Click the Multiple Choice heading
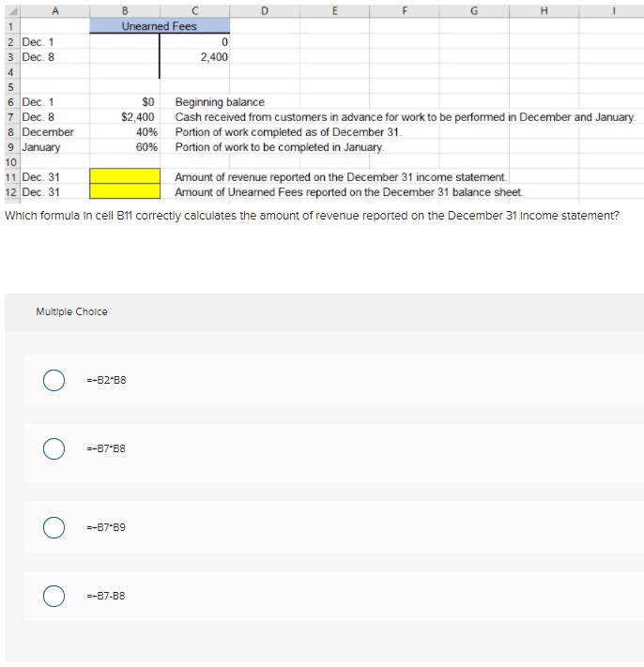 pyautogui.click(x=71, y=311)
